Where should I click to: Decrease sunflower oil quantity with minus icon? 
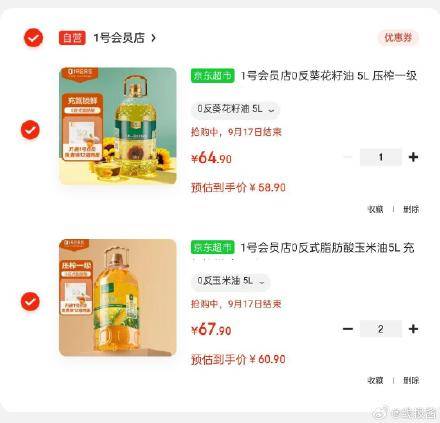pyautogui.click(x=347, y=157)
